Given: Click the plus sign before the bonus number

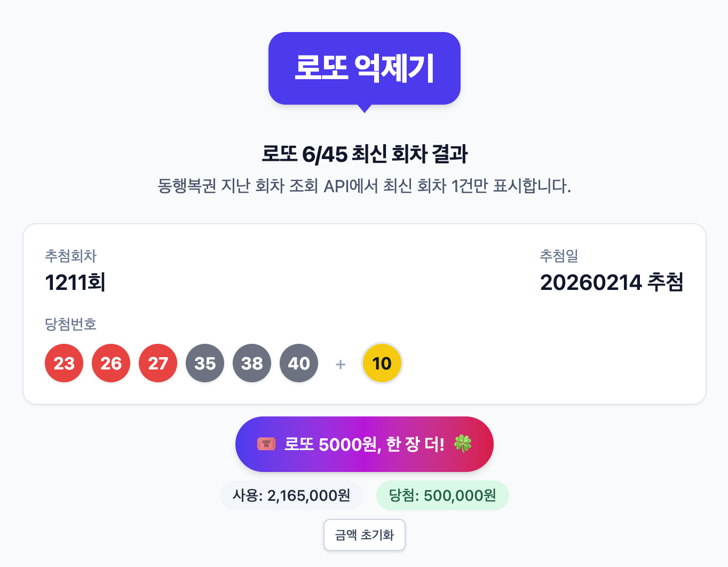Looking at the screenshot, I should tap(340, 363).
